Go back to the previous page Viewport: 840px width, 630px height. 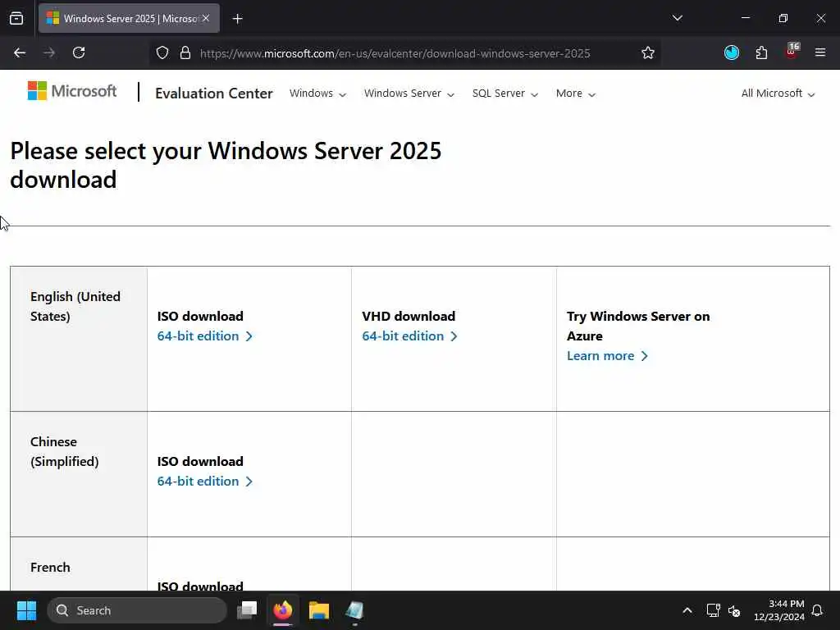pyautogui.click(x=20, y=52)
